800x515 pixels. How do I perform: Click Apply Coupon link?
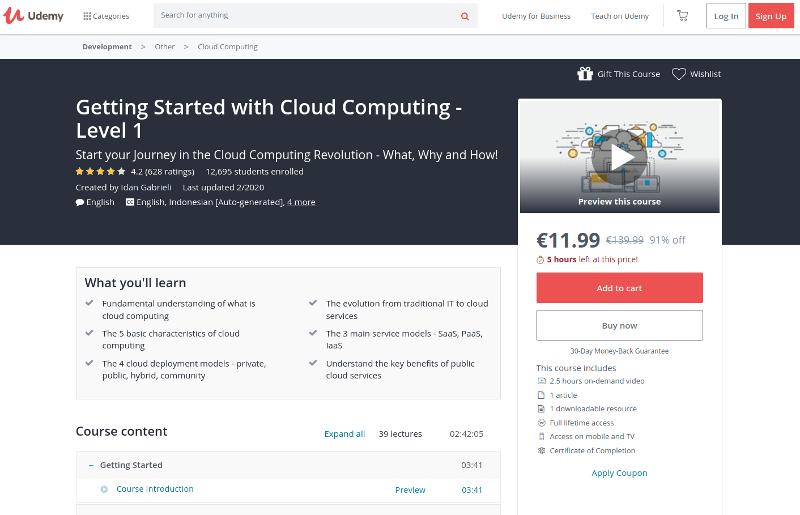[619, 473]
